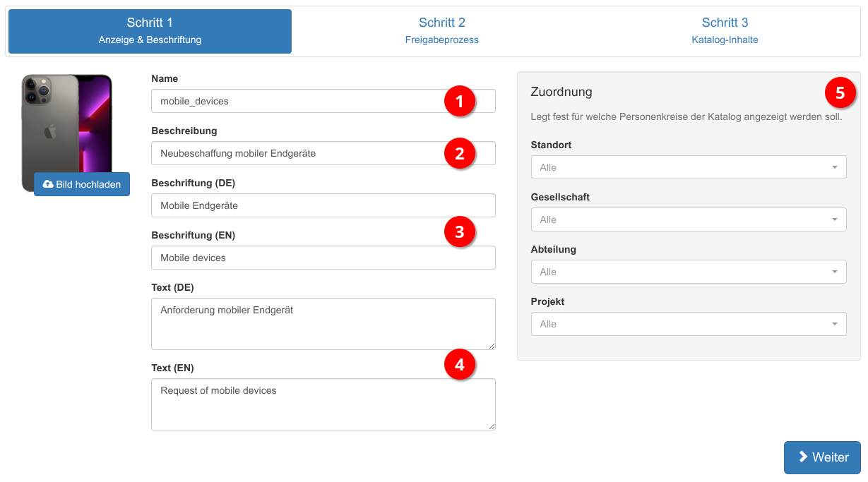Select the Schritt 1 Anzeige & Beschriftung tab
The width and height of the screenshot is (868, 482).
tap(150, 31)
